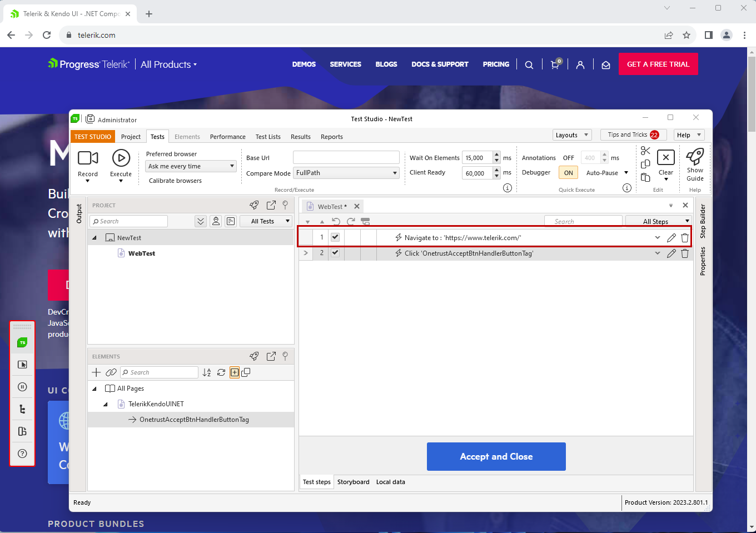
Task: Click the green TS icon on recorder toolbar
Action: coord(22,342)
